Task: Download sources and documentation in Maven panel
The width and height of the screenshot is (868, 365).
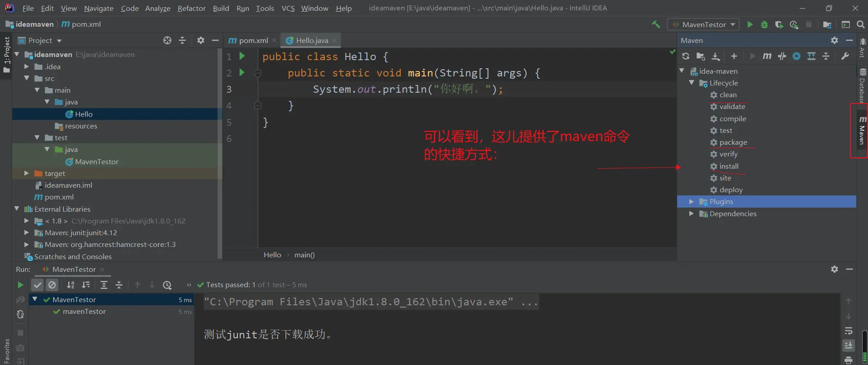Action: click(x=716, y=56)
